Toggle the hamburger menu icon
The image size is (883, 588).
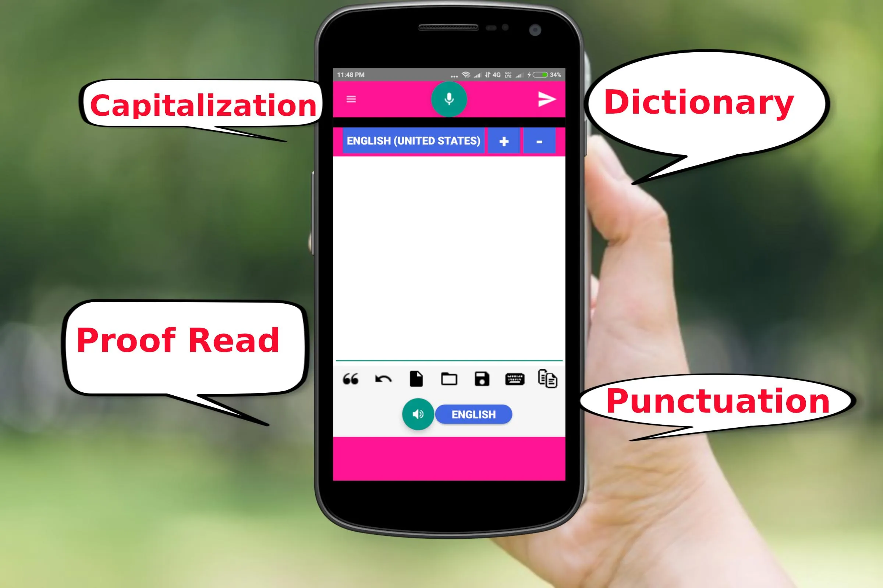(x=351, y=99)
